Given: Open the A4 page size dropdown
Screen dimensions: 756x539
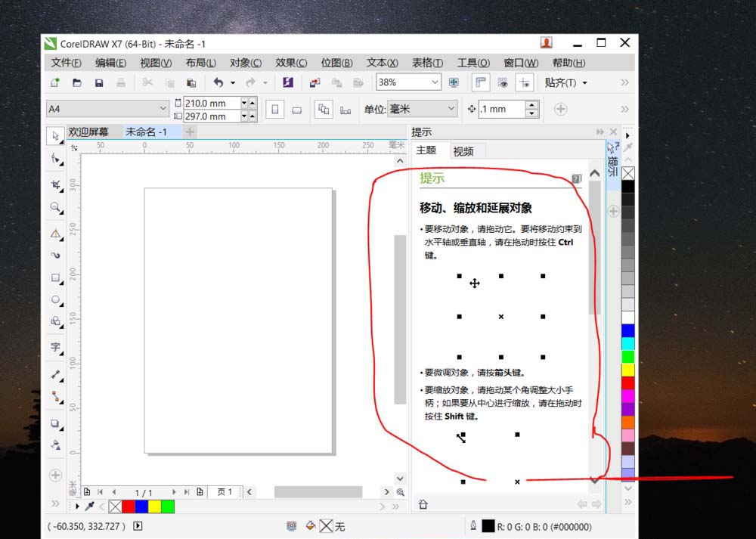Looking at the screenshot, I should coord(163,109).
